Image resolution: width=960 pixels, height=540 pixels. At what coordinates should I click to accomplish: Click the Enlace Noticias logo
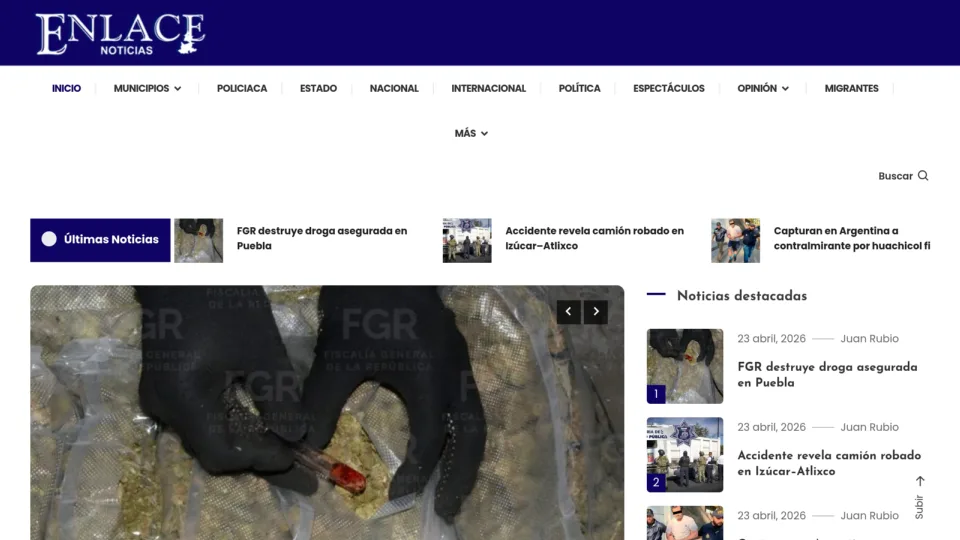click(x=121, y=34)
